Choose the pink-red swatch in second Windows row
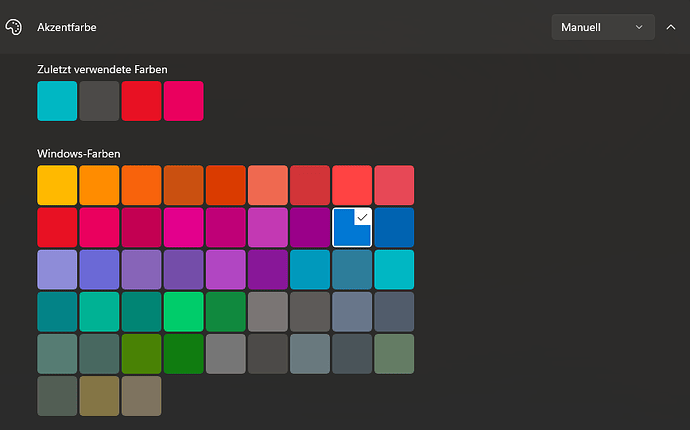Screen dimensions: 690x430 [x=99, y=228]
